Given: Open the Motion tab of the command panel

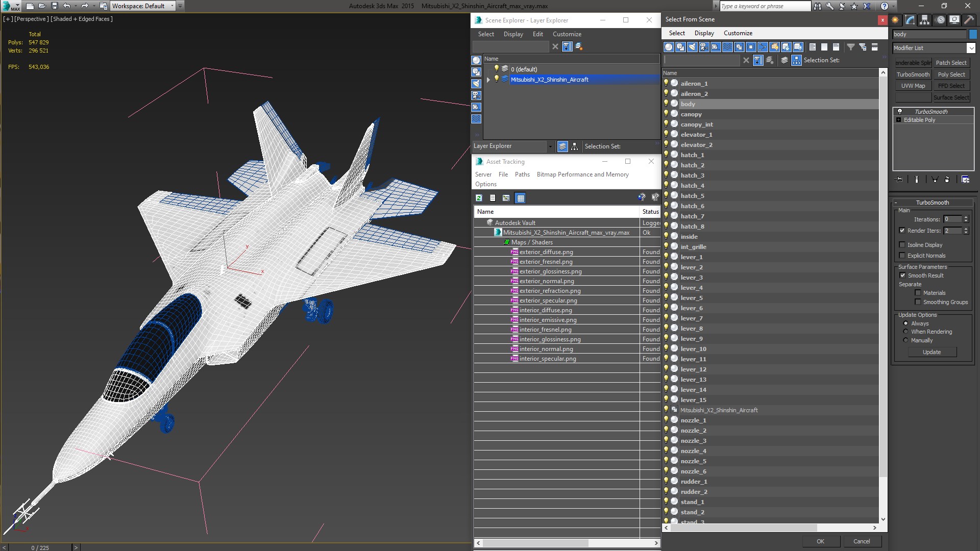Looking at the screenshot, I should (940, 20).
